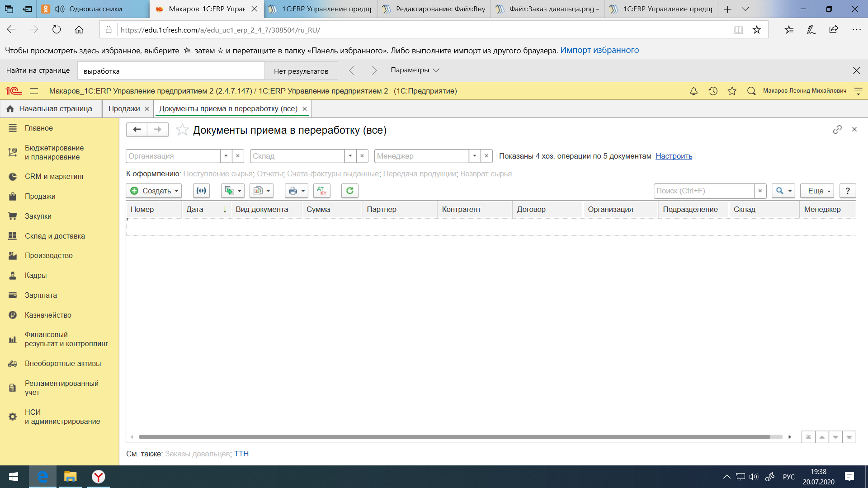Click the Настроить link
The image size is (868, 488).
pos(674,156)
